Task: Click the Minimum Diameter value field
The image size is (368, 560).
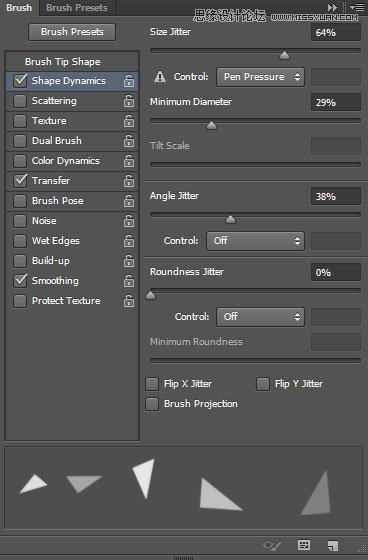Action: pos(335,102)
